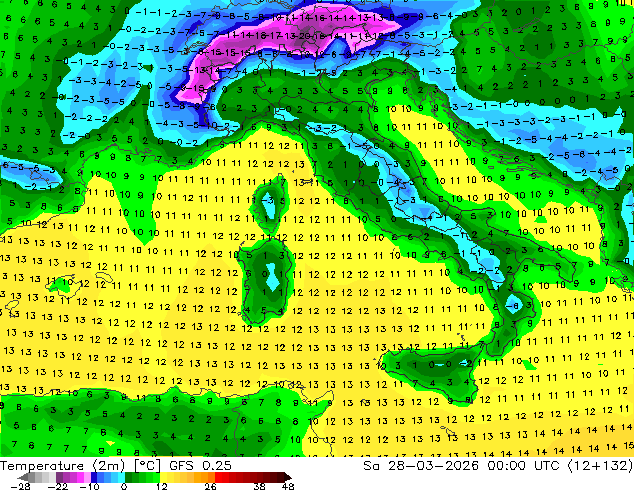This screenshot has height=490, width=634.
Task: Click the "-28" legend value
Action: tap(20, 486)
